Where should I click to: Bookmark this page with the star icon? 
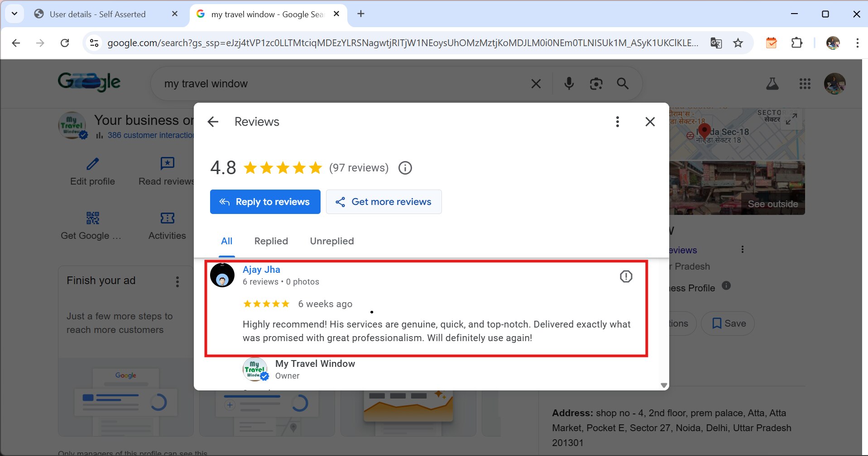tap(738, 43)
